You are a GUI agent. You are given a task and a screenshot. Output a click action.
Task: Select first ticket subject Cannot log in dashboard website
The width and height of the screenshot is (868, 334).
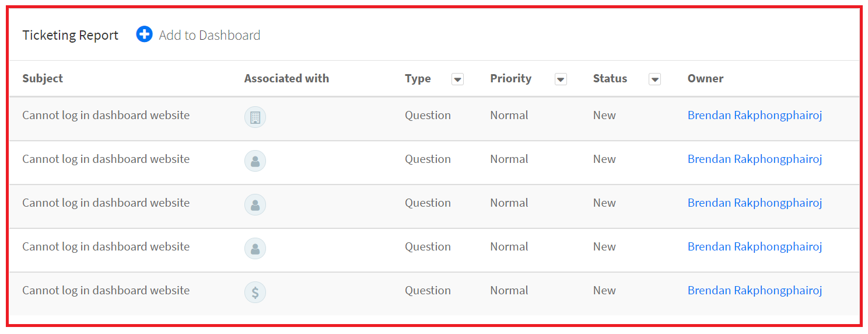click(106, 115)
